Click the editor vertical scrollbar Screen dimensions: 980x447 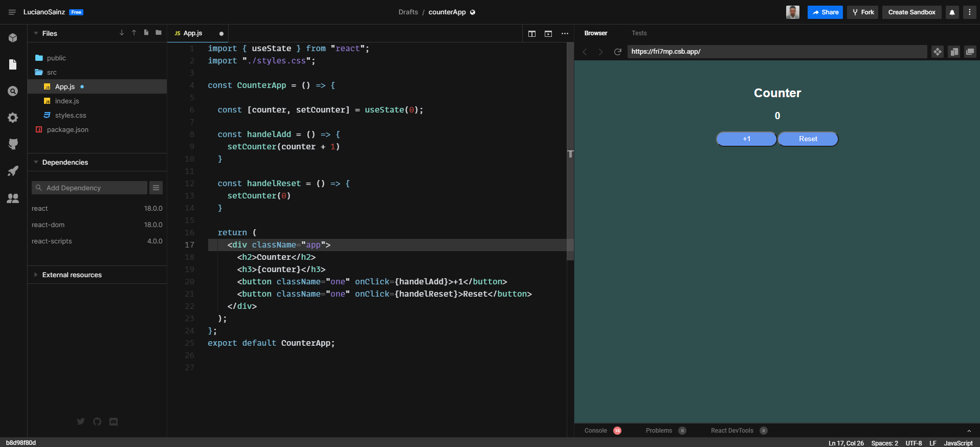pyautogui.click(x=570, y=151)
